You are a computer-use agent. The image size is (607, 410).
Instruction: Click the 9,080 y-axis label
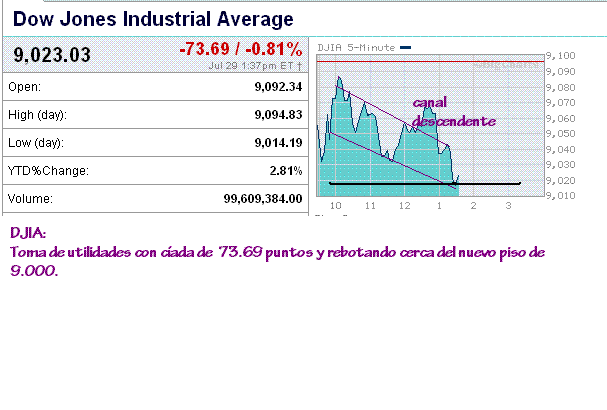click(x=561, y=87)
